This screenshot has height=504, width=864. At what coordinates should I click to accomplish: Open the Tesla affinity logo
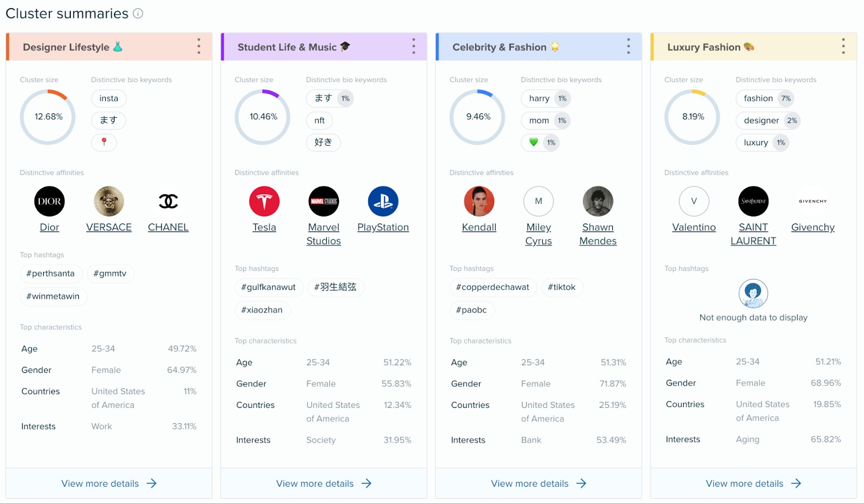point(264,201)
